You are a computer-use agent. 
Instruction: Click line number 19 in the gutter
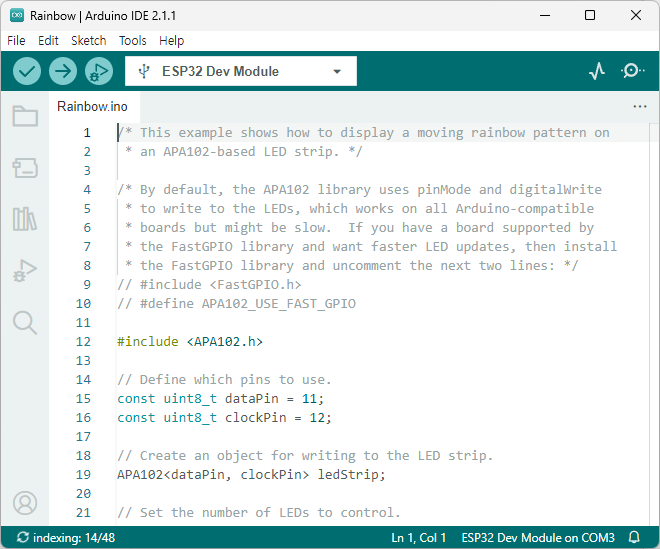83,474
